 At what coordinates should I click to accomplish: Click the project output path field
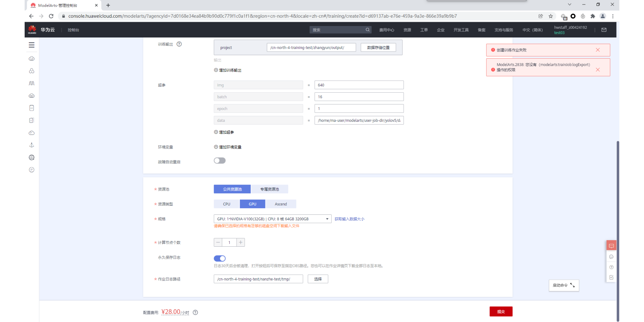311,48
